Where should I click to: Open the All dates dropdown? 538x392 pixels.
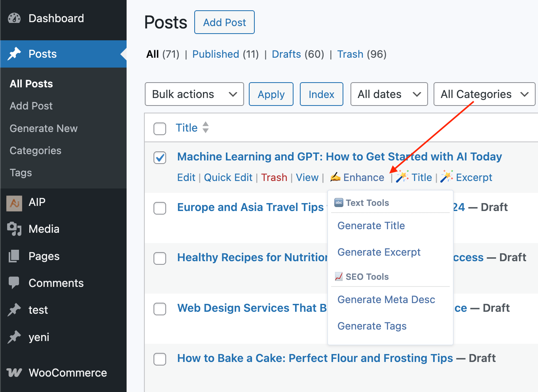pyautogui.click(x=389, y=94)
